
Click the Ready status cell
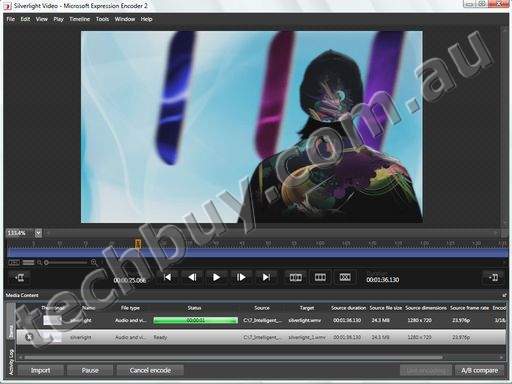pos(160,337)
